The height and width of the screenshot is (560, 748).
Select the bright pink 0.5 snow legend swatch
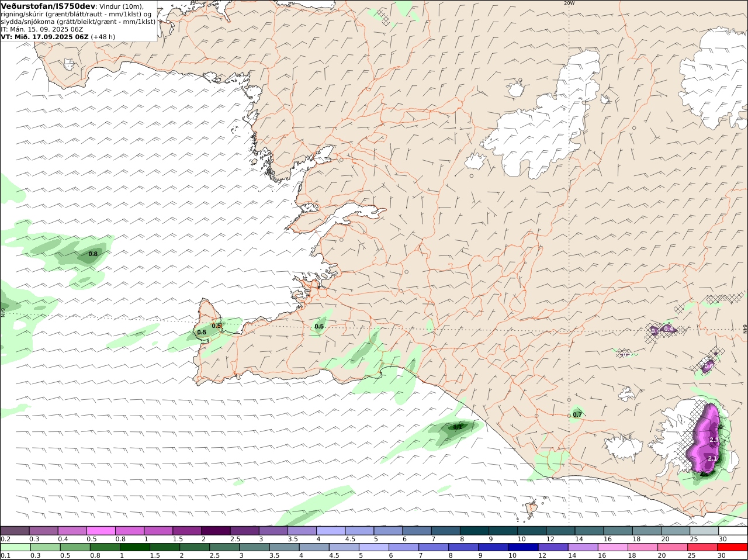[101, 531]
